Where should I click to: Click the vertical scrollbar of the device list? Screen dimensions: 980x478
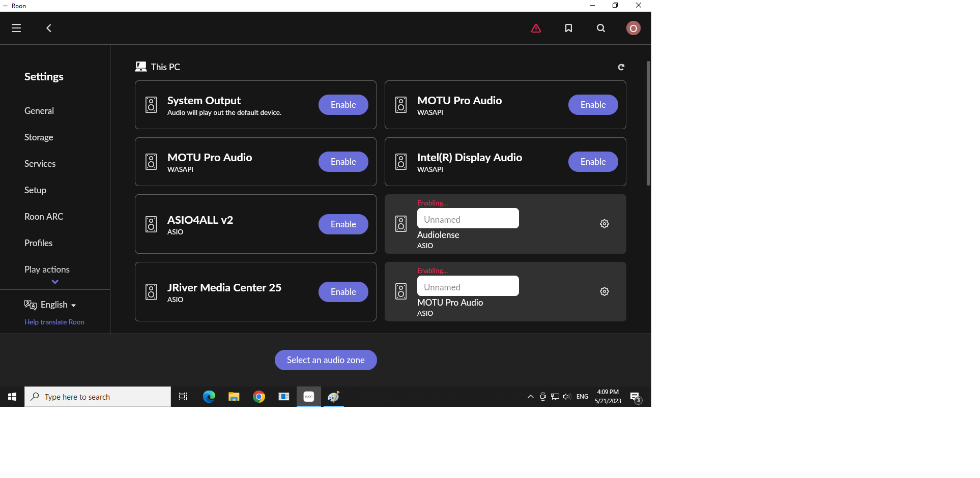click(648, 124)
